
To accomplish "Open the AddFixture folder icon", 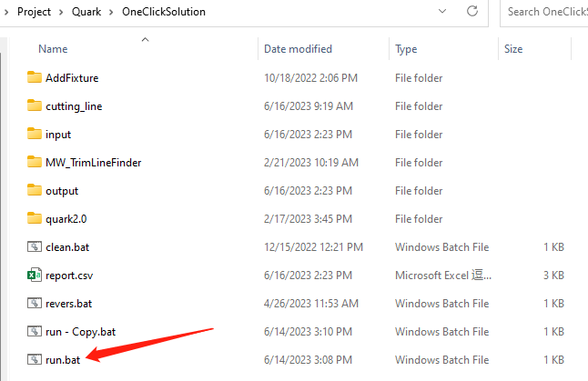I will (35, 78).
